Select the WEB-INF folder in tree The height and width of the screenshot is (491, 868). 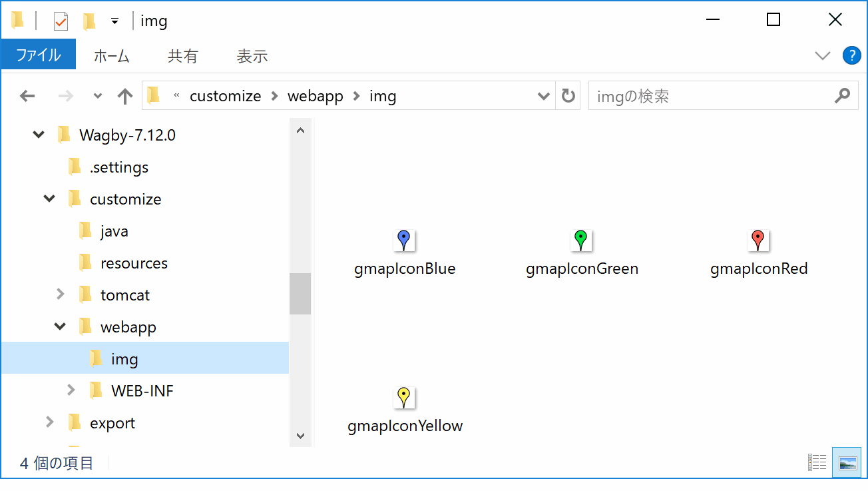142,391
